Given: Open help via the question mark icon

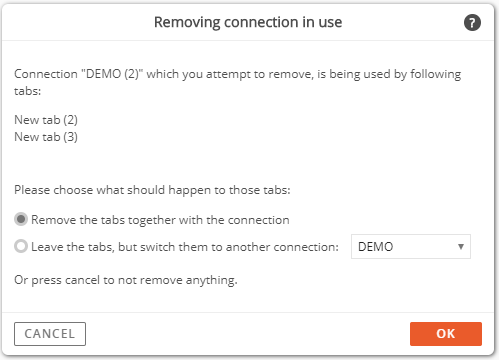Looking at the screenshot, I should point(472,23).
